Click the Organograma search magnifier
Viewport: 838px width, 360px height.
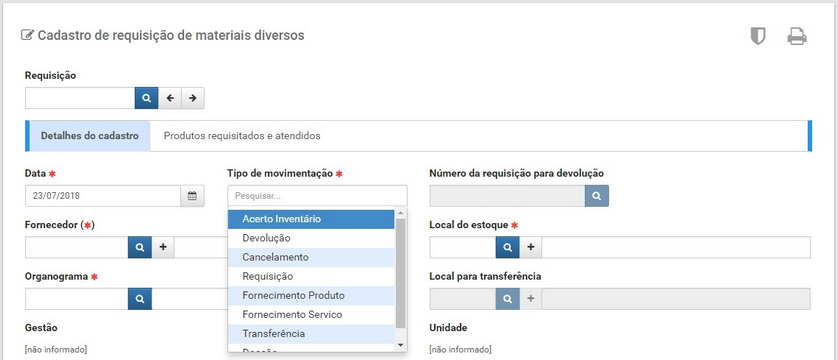(x=140, y=299)
